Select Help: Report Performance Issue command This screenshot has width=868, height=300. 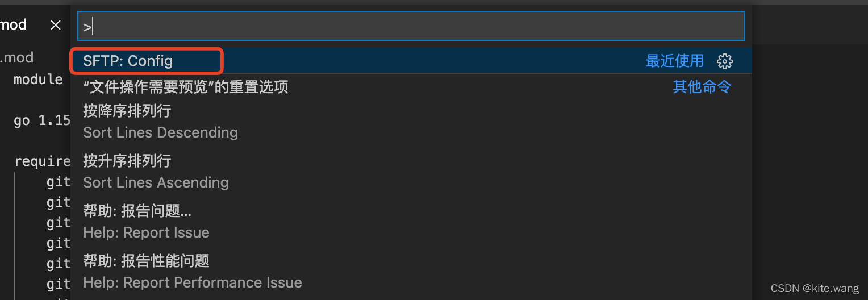point(192,272)
